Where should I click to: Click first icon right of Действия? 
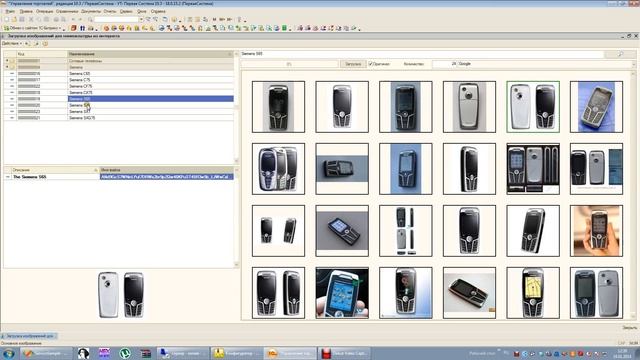27,43
